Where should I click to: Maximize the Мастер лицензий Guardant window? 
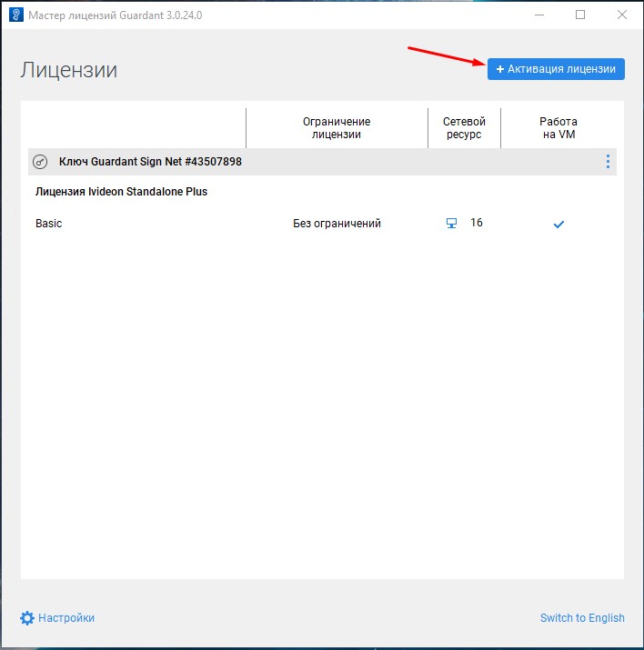pyautogui.click(x=580, y=15)
